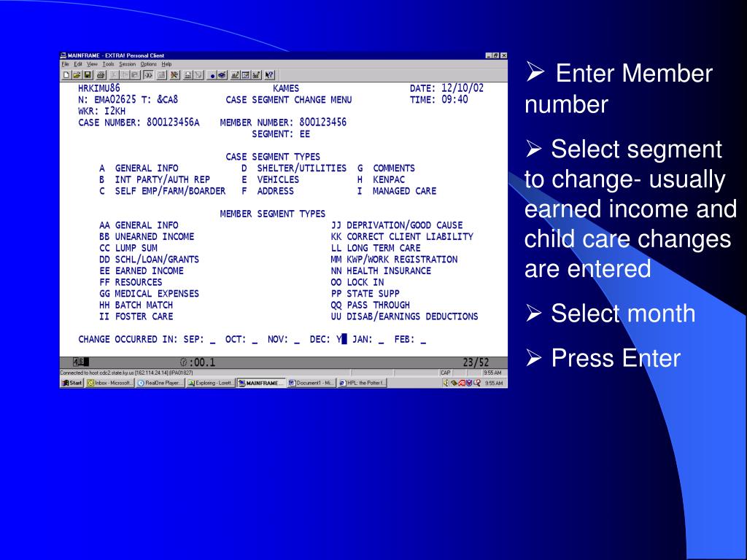
Task: Click the Paste clipboard toolbar icon
Action: coord(135,75)
